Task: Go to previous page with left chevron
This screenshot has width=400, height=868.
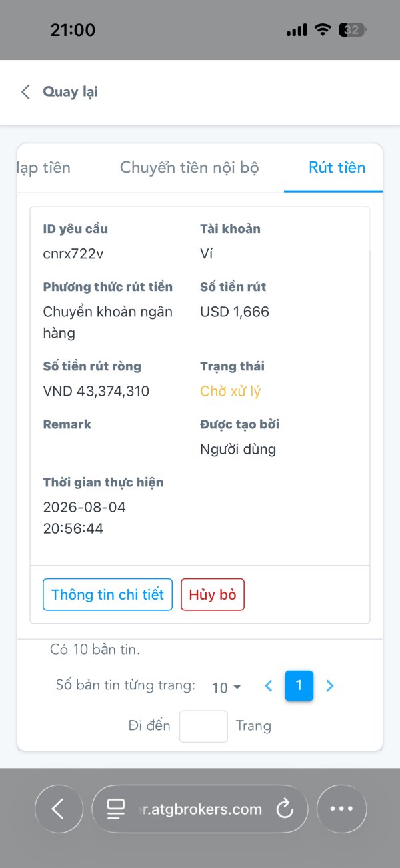Action: [x=269, y=685]
